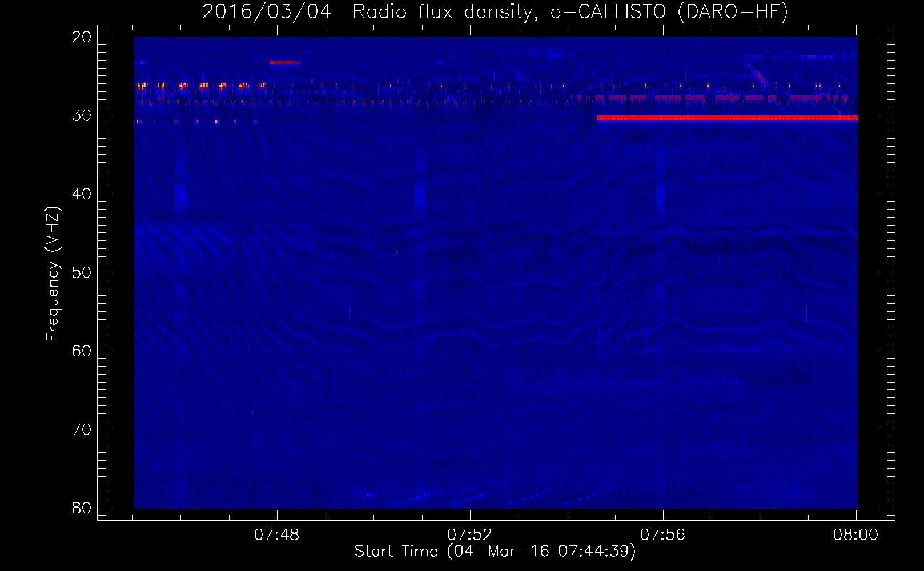
Task: Click the 07:52 time axis label
Action: [469, 535]
